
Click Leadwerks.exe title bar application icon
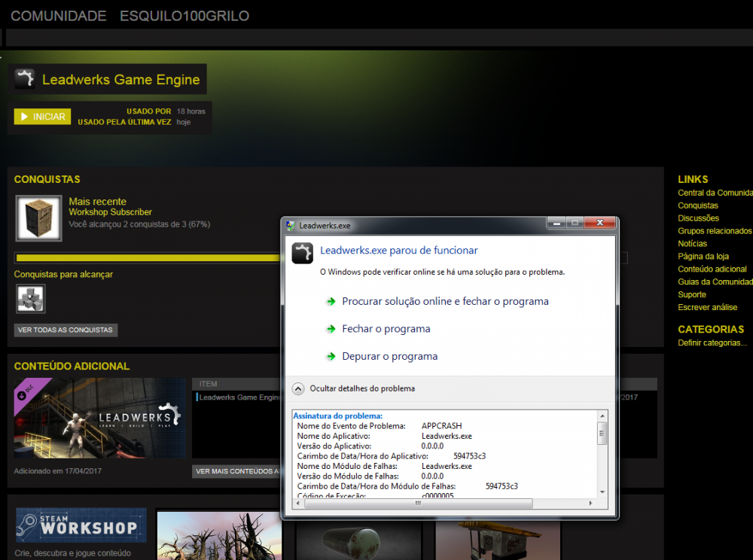tap(290, 226)
